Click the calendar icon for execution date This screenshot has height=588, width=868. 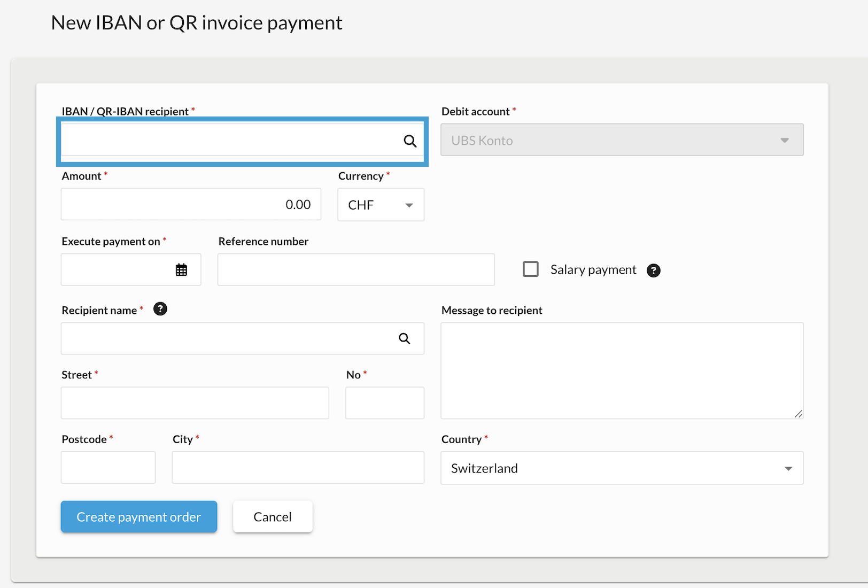181,270
